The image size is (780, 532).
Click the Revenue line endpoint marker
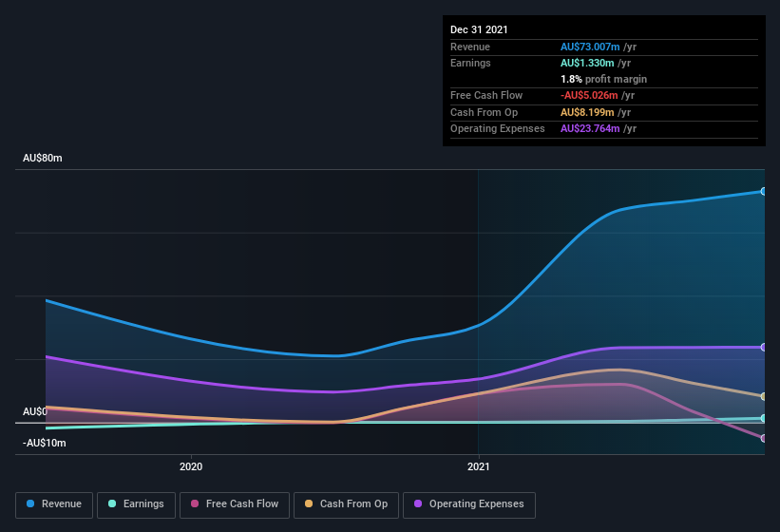pyautogui.click(x=763, y=191)
